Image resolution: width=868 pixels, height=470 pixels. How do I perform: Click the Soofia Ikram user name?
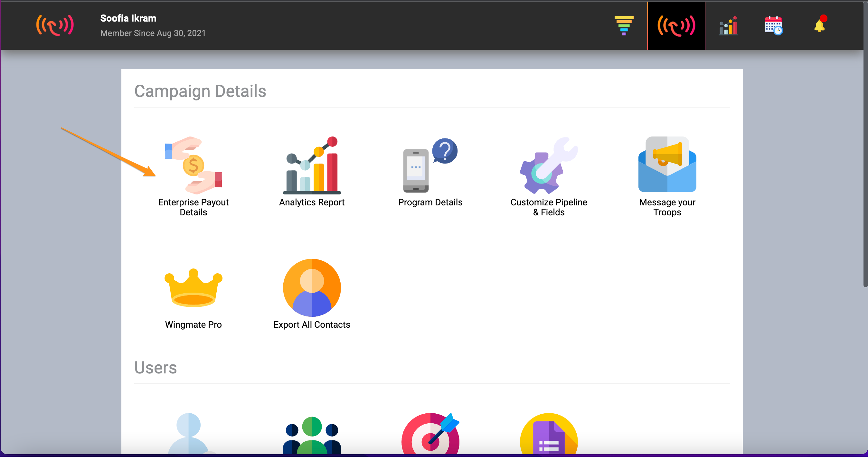(x=128, y=18)
